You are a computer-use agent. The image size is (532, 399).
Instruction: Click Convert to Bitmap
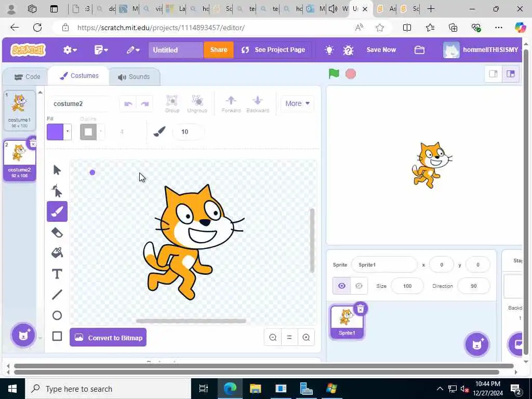click(108, 338)
